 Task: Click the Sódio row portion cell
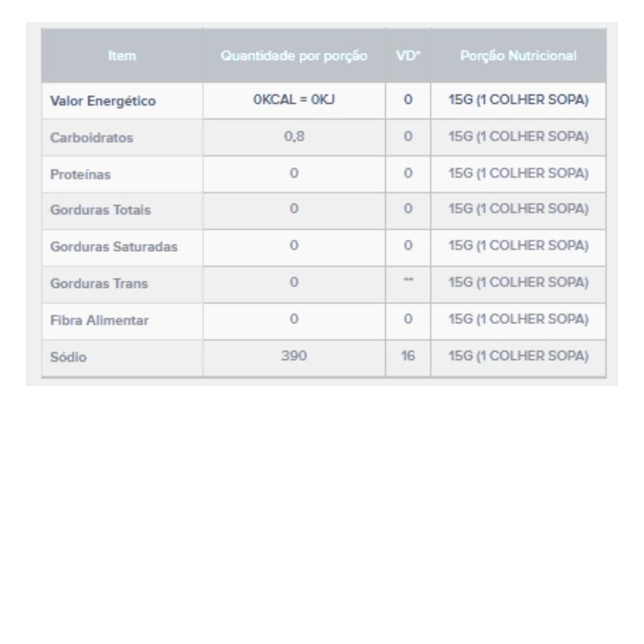pyautogui.click(x=518, y=356)
